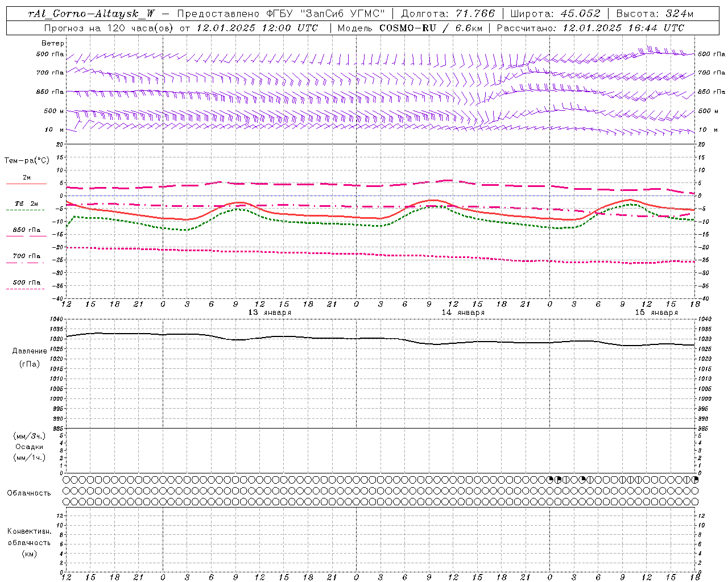Click the dash-dot line sample under legend "700 гПа"
The width and height of the screenshot is (728, 582).
tap(26, 263)
